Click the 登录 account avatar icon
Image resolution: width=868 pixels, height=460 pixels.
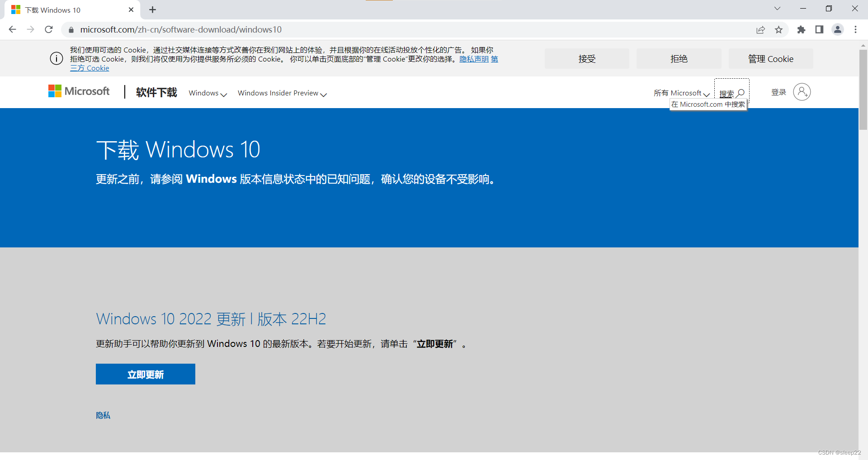click(802, 92)
